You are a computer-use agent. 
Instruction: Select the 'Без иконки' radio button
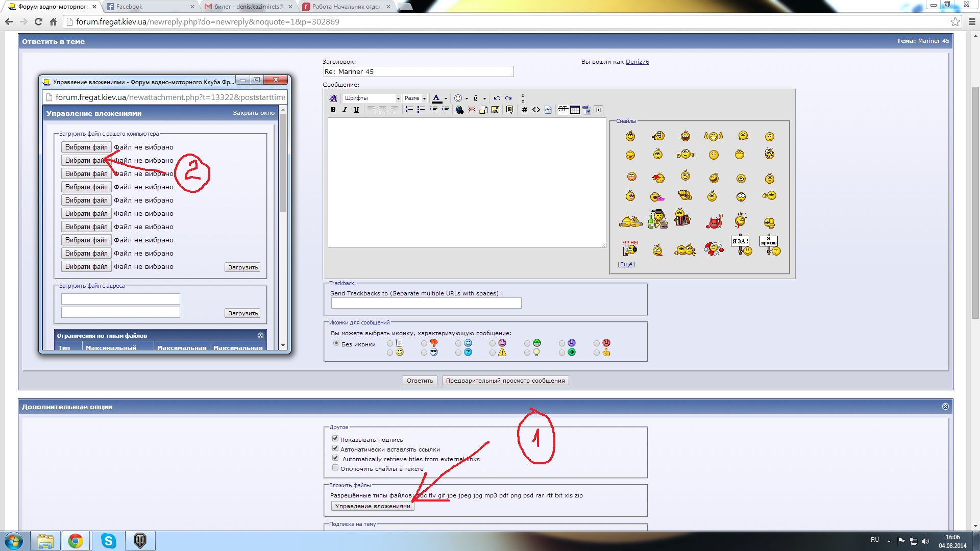point(336,343)
